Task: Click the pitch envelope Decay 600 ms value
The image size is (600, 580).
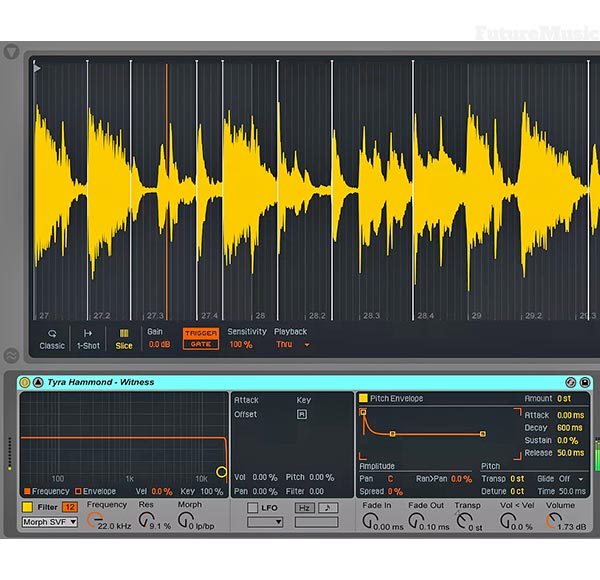Action: 569,428
